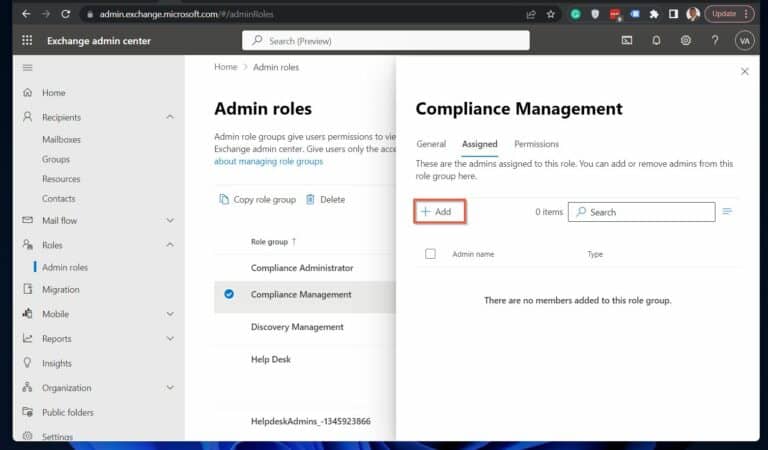Reload the page in the browser
Image resolution: width=768 pixels, height=450 pixels.
(66, 14)
